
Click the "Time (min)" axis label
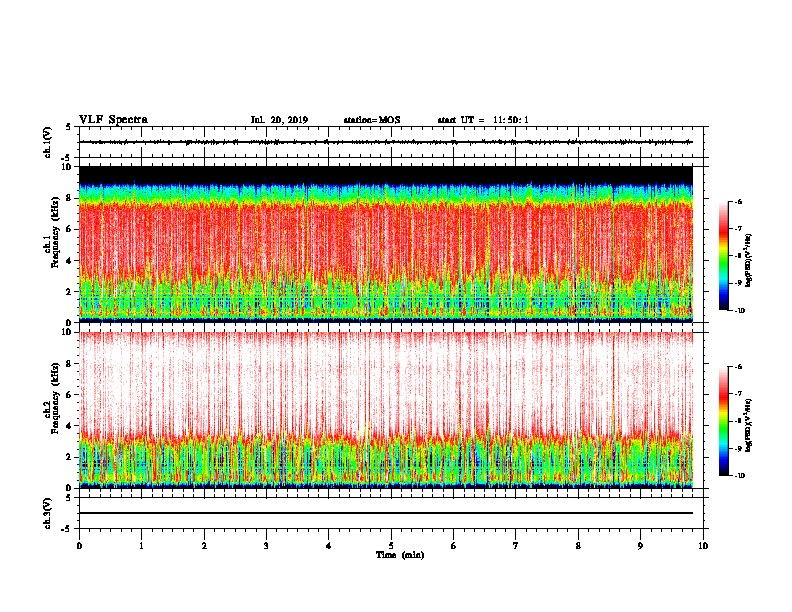point(400,555)
